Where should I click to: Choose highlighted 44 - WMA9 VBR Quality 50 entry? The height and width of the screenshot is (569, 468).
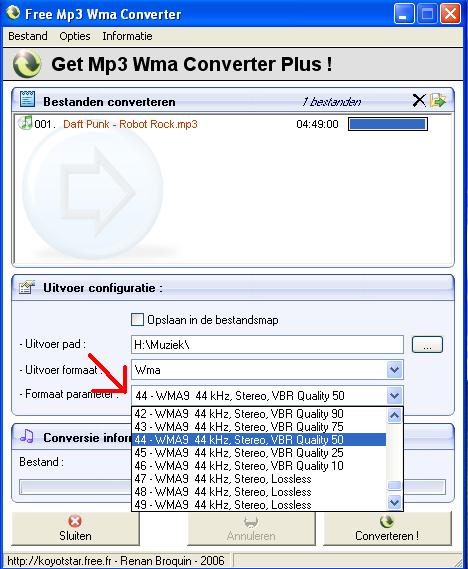pos(259,440)
